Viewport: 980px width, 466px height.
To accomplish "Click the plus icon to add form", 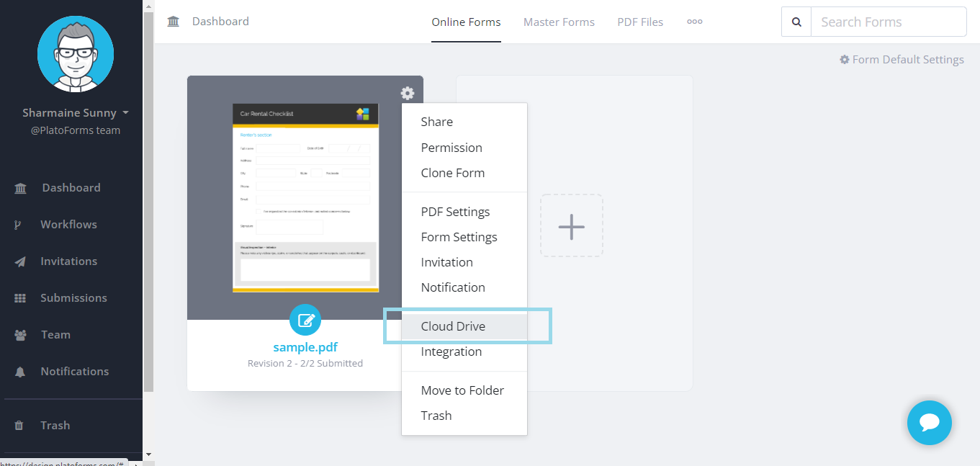I will [x=572, y=225].
